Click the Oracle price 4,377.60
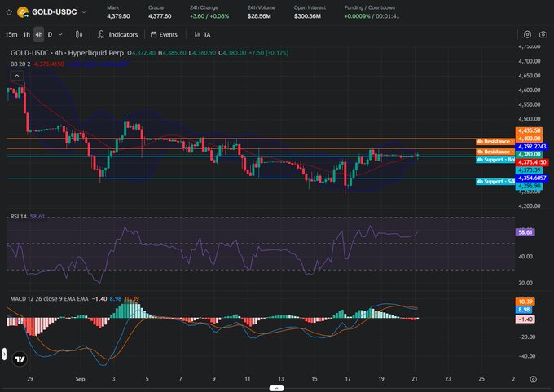The width and height of the screenshot is (554, 392). point(160,16)
